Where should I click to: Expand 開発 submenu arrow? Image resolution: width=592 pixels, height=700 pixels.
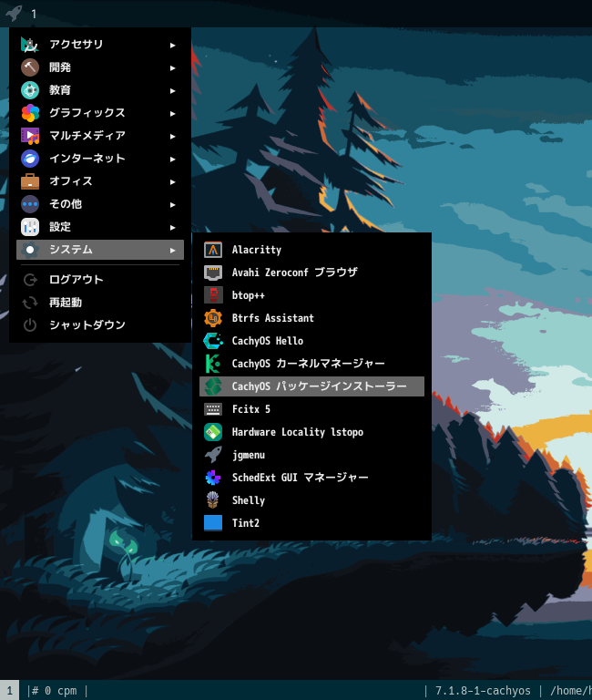click(173, 67)
